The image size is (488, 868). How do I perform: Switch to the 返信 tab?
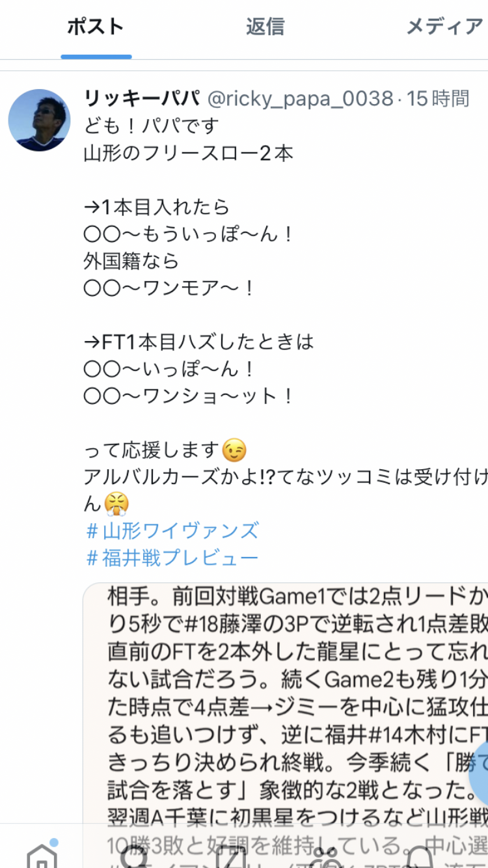point(265,27)
